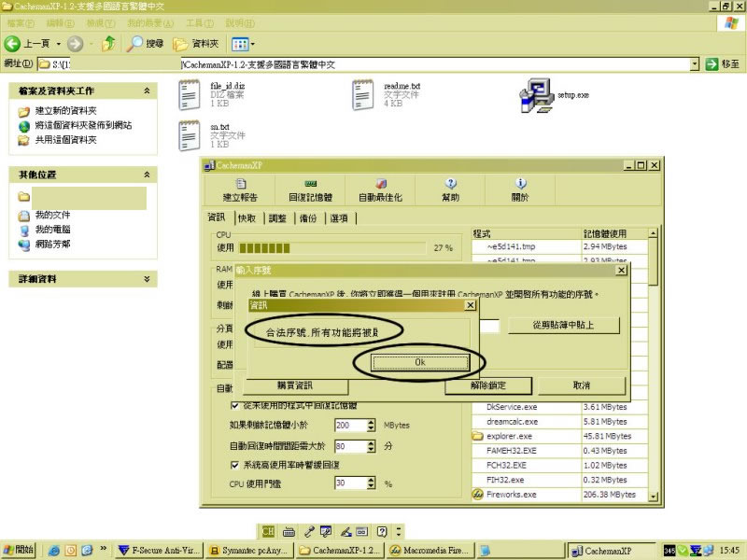
Task: Collapse the 檔案及資料夾工作 panel
Action: 147,91
